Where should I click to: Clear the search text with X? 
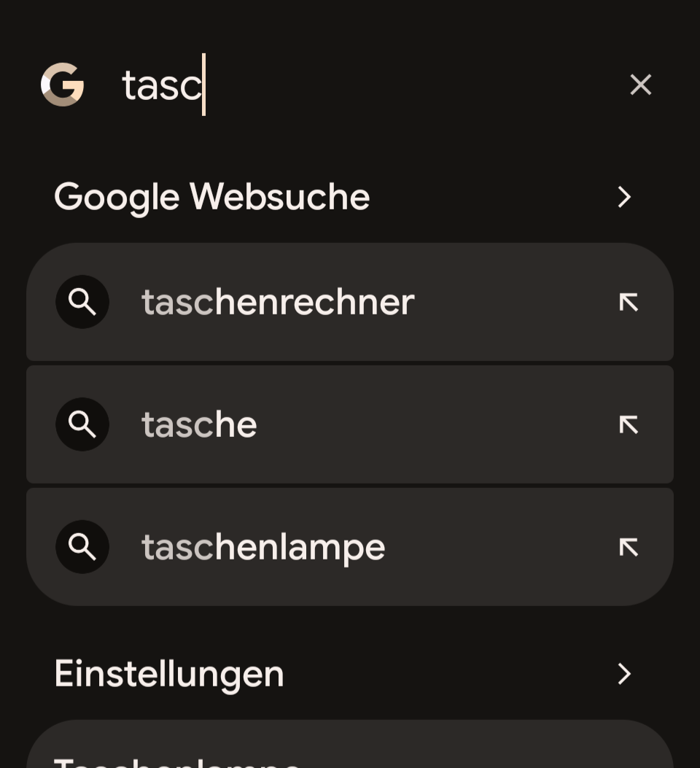tap(640, 85)
